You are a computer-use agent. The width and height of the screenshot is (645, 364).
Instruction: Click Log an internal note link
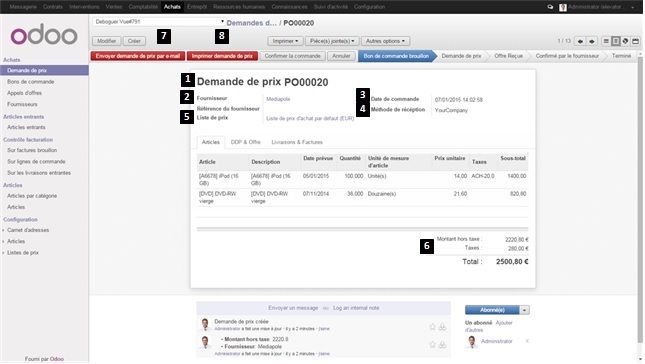[356, 308]
